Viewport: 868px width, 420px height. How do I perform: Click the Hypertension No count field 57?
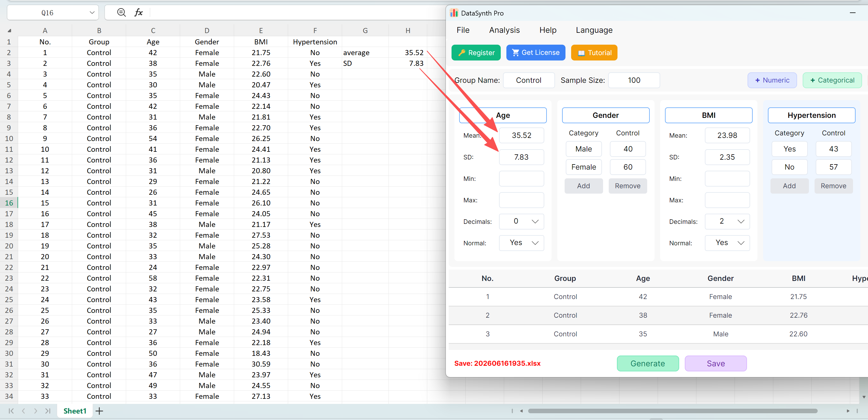tap(834, 167)
